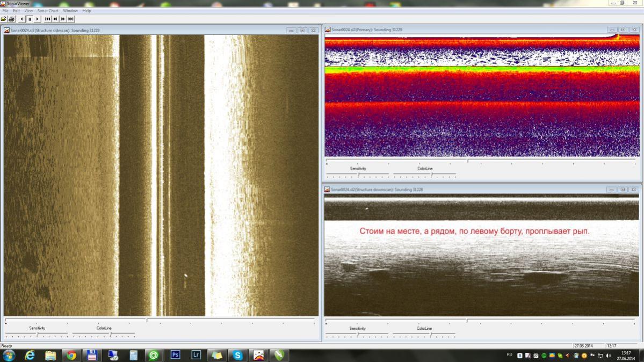This screenshot has width=644, height=362.
Task: Open the Sonar Chart menu
Action: (x=48, y=11)
